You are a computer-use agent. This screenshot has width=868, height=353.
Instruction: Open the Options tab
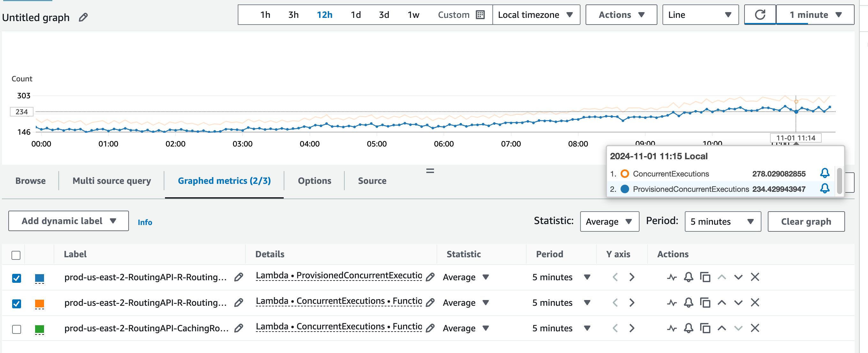pos(314,181)
